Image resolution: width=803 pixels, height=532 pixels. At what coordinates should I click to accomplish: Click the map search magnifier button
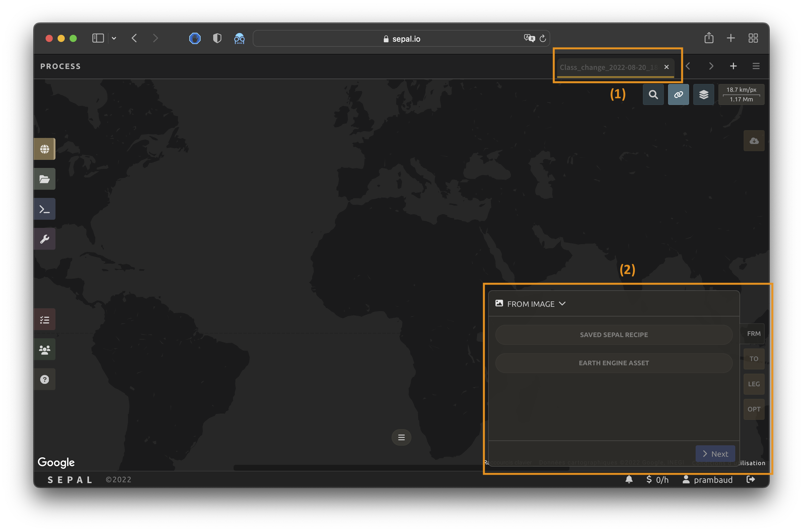(653, 95)
